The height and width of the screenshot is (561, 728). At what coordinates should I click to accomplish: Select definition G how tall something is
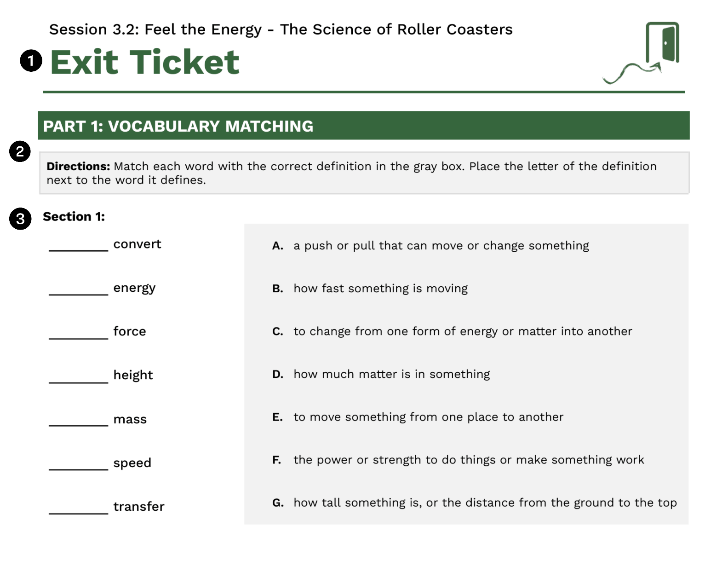[x=475, y=503]
